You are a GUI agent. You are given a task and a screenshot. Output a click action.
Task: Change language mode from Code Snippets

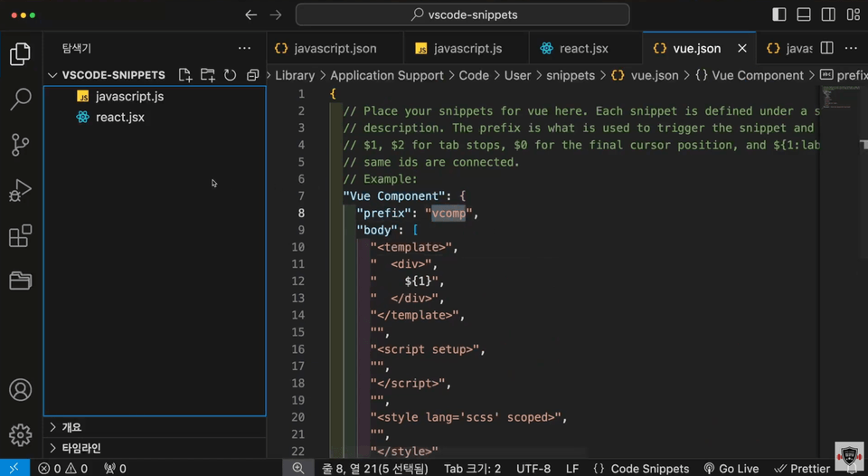(641, 469)
